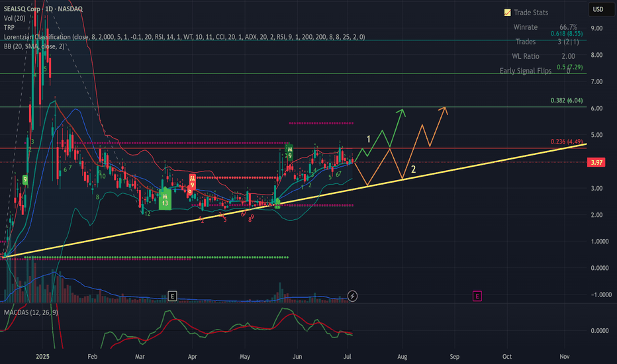
Task: Select the green projected path arrow drawing
Action: pos(383,131)
